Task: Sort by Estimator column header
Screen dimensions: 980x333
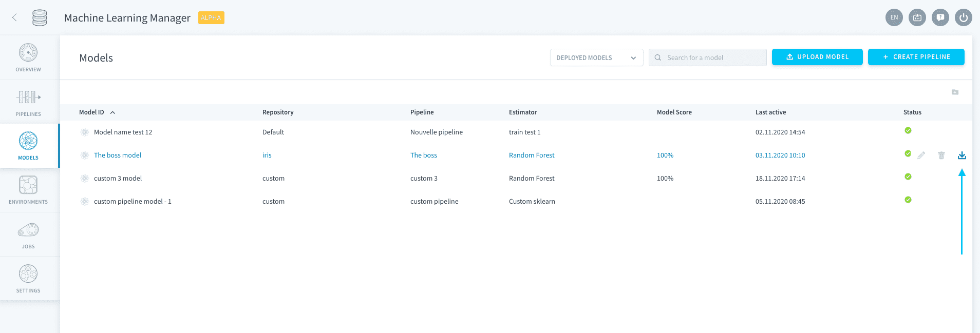Action: tap(523, 112)
